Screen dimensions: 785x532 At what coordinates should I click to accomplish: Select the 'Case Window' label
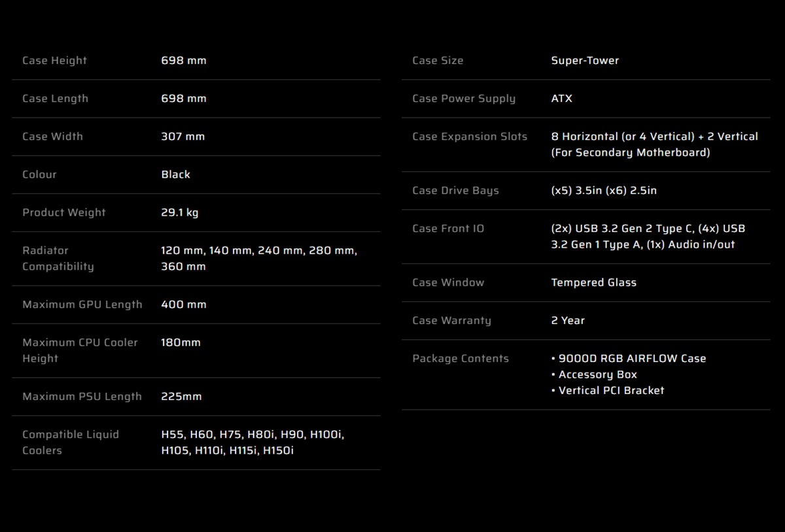coord(448,283)
